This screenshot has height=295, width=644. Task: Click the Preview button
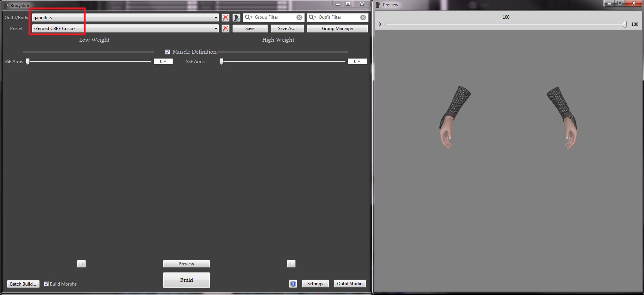coord(187,264)
